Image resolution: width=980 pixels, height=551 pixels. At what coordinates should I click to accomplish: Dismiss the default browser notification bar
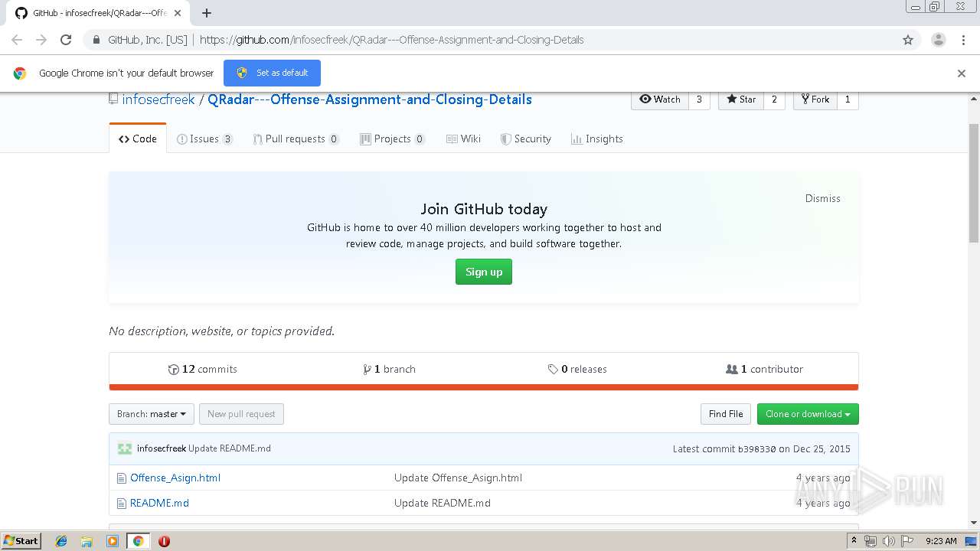tap(962, 73)
